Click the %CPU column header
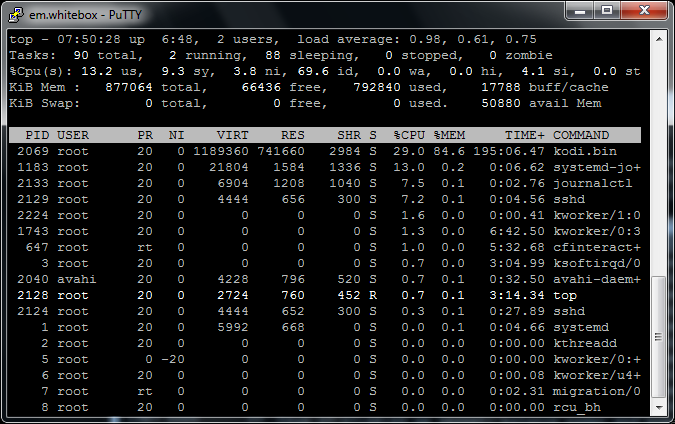This screenshot has width=675, height=424. click(409, 134)
